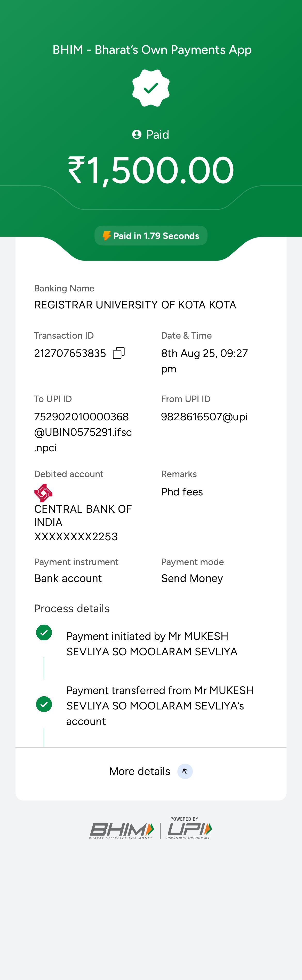Screen dimensions: 302x980
Task: Select the transaction ID number 212707653835
Action: point(70,353)
